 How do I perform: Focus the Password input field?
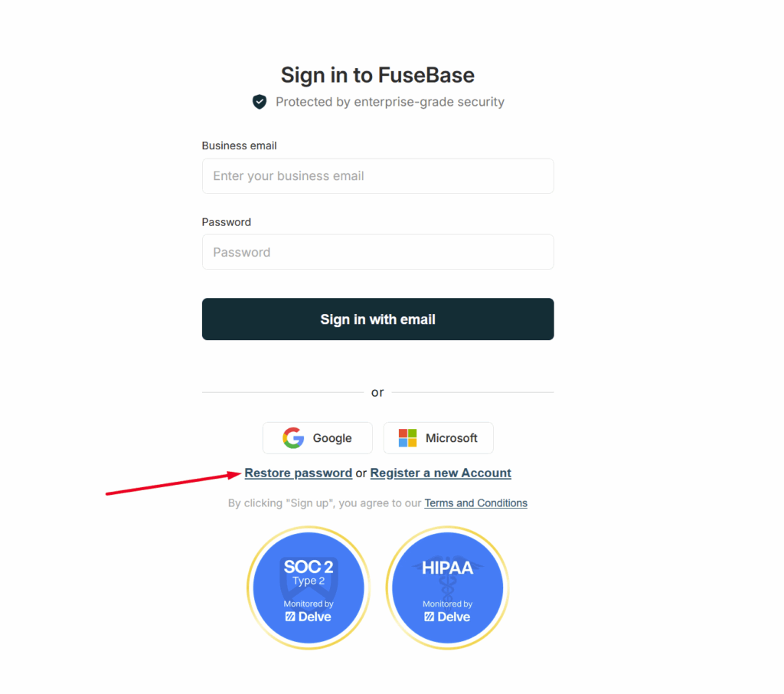click(x=377, y=252)
